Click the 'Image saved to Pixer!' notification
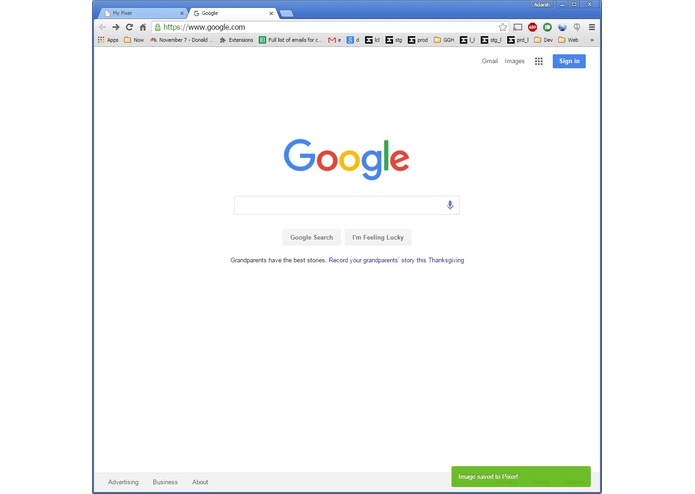This screenshot has height=494, width=695. point(521,477)
